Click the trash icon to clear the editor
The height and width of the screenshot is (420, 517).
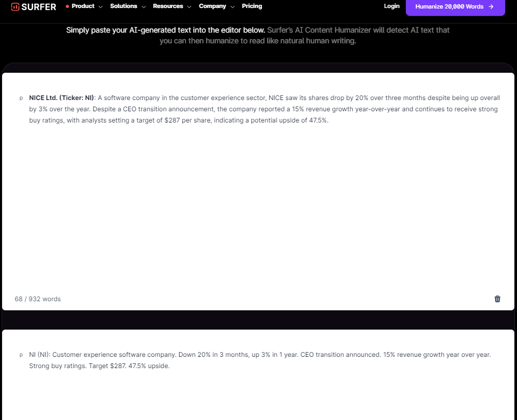pos(497,299)
